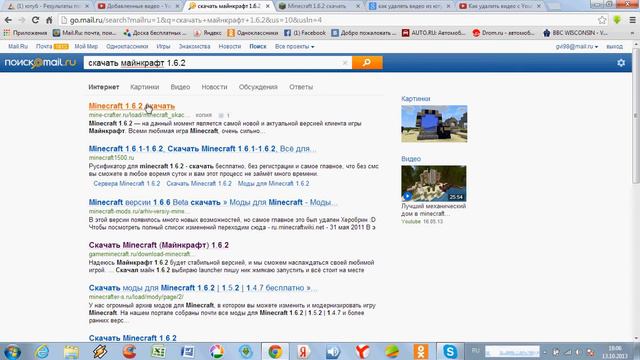Open Скачать моды для Minecraft result

(202, 288)
